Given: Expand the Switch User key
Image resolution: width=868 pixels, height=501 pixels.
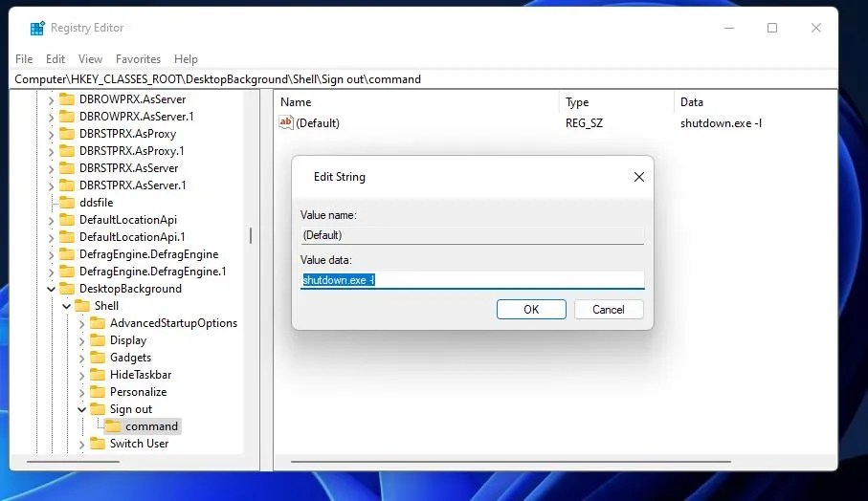Looking at the screenshot, I should tap(82, 444).
